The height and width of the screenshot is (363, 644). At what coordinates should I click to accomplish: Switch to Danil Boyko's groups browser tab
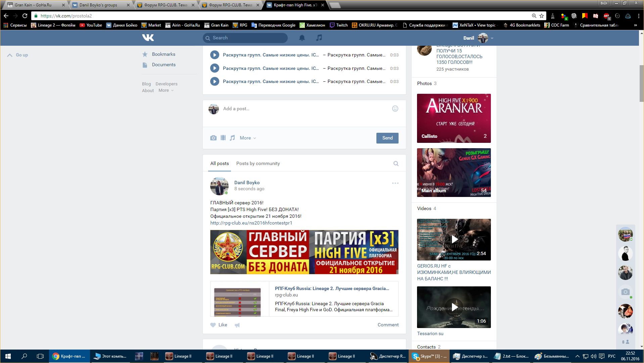[x=101, y=5]
